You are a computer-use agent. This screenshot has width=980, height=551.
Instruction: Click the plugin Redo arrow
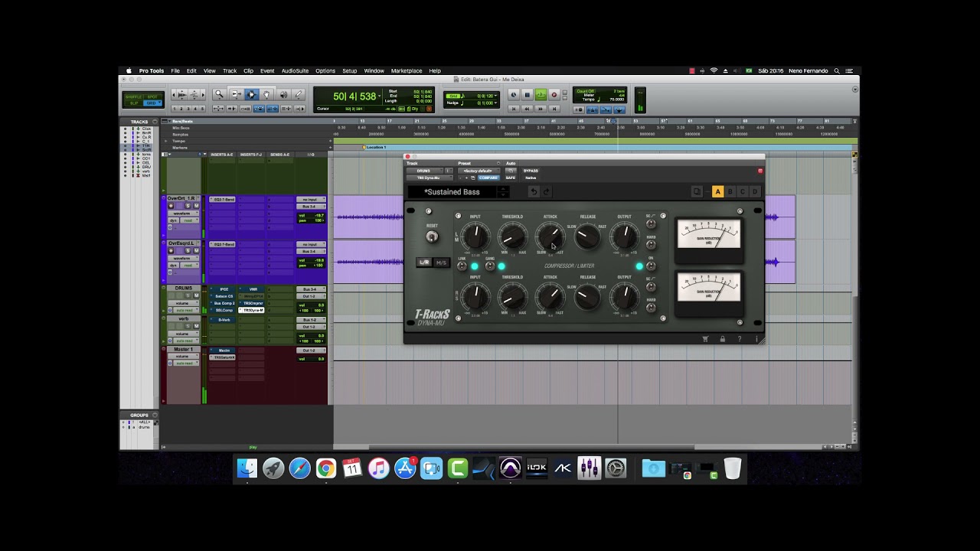[x=546, y=192]
